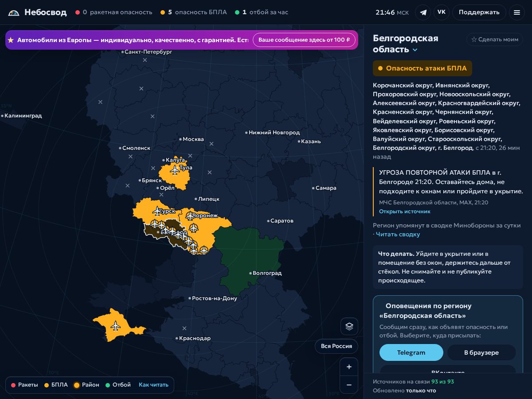Open the map layers button
The image size is (532, 399).
point(349,326)
